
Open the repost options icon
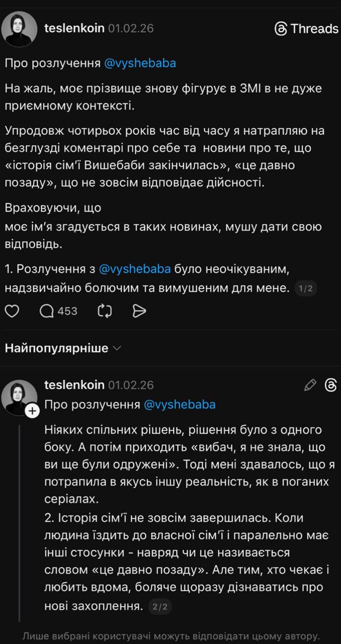(104, 311)
